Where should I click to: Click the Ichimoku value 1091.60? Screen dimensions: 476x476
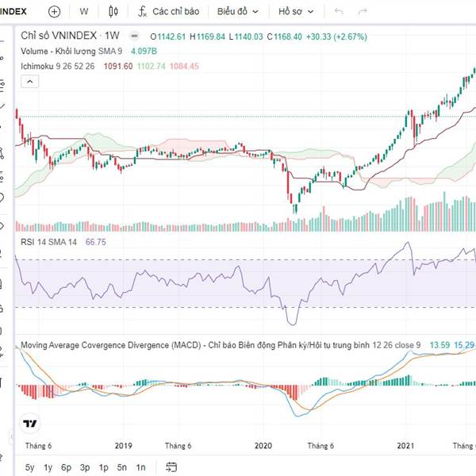click(x=118, y=66)
